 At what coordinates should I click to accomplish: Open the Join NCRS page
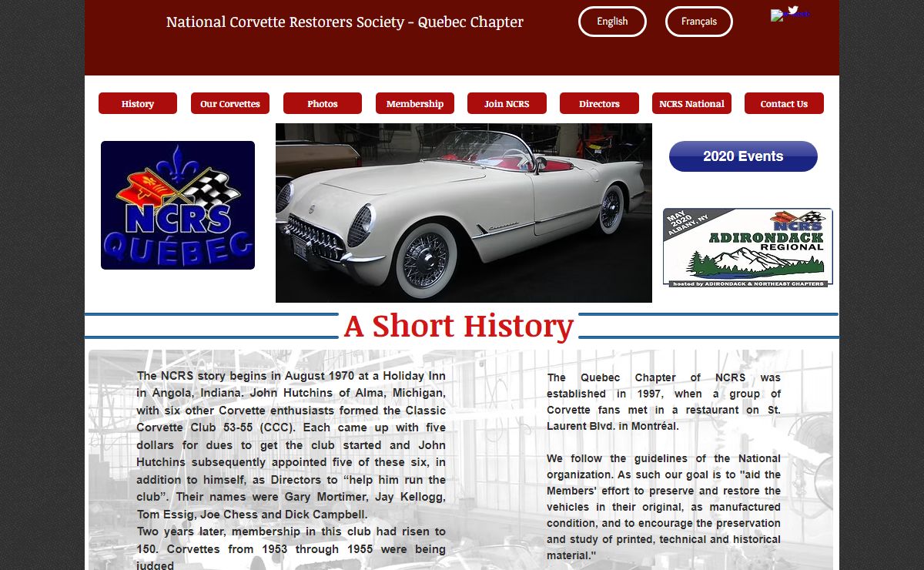pos(507,103)
